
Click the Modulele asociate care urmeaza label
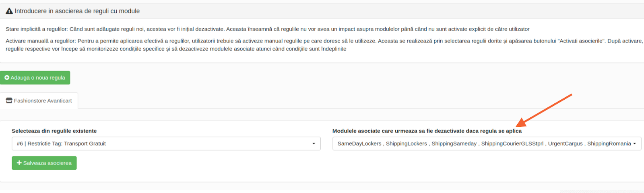(427, 131)
